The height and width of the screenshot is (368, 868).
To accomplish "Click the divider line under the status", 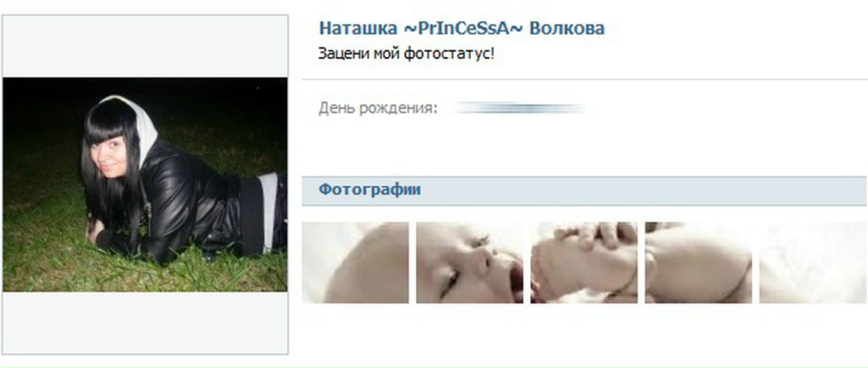I will click(584, 79).
